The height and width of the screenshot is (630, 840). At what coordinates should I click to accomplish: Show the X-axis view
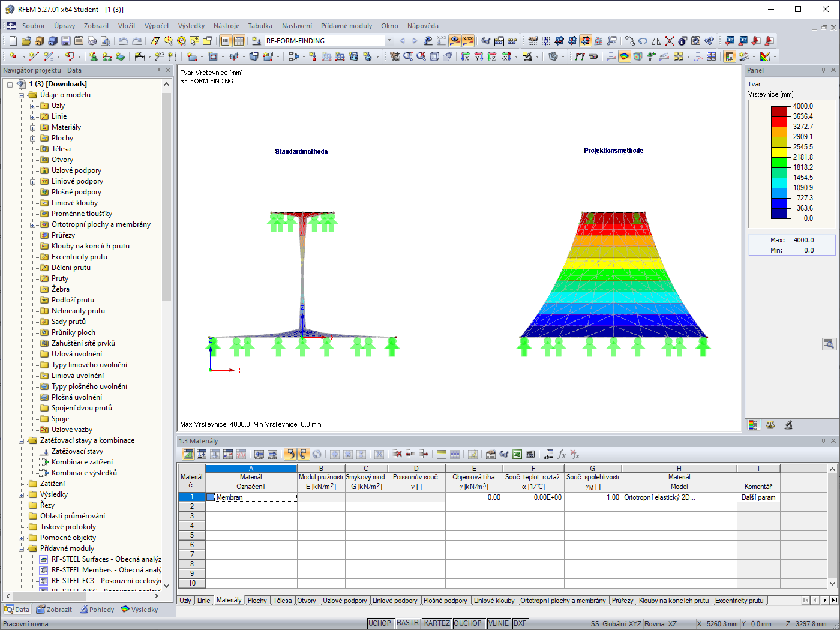(x=466, y=56)
